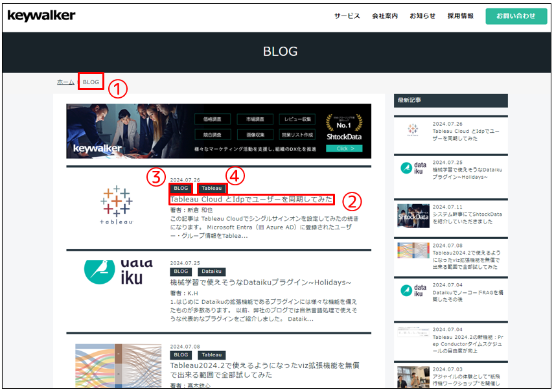Open article Tableau2024.2で使えるようになったviz拡張機能 in main list
The width and height of the screenshot is (554, 392).
tap(264, 370)
